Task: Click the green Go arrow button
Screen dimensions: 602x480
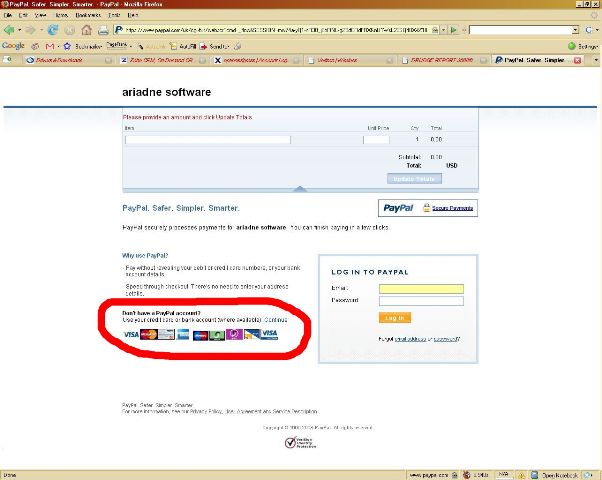Action: point(453,30)
